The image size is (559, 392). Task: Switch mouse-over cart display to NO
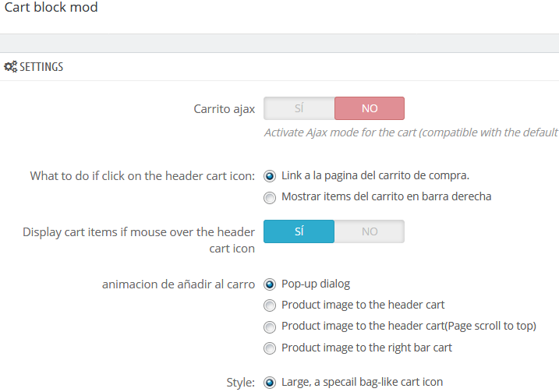(x=370, y=231)
